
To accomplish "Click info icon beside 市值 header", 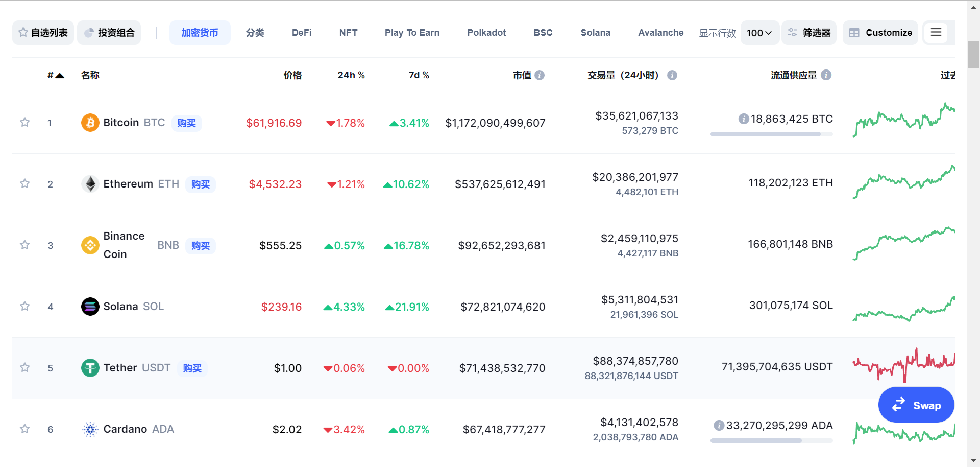I will tap(540, 75).
